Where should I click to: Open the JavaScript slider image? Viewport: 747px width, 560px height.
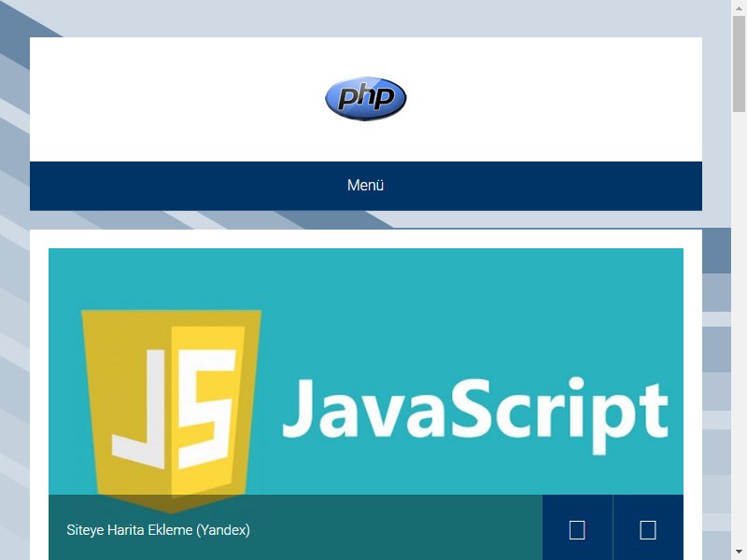point(365,404)
